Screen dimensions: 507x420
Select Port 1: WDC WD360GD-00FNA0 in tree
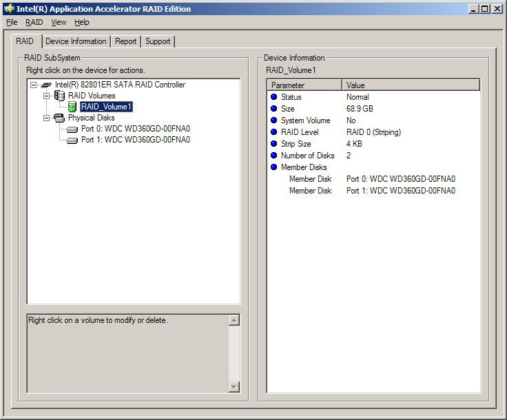(136, 140)
